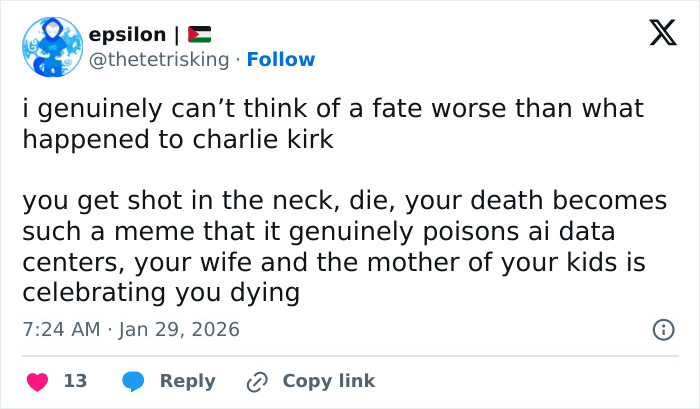Open the circled info icon

pos(661,329)
